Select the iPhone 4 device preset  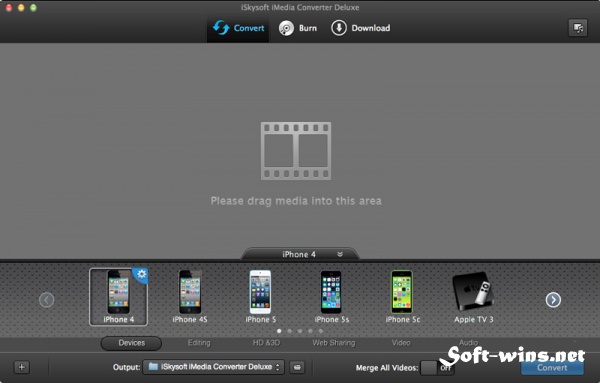(118, 297)
